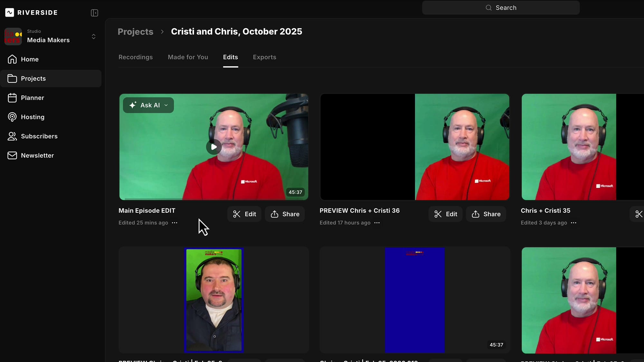The width and height of the screenshot is (644, 362).
Task: Click the Main Episode EDIT title
Action: [x=147, y=211]
